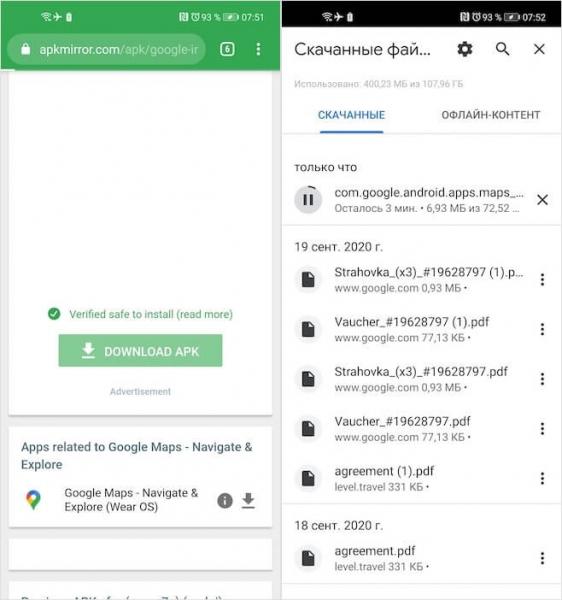Search downloaded files with magnifier icon
The height and width of the screenshot is (600, 562).
pos(502,49)
